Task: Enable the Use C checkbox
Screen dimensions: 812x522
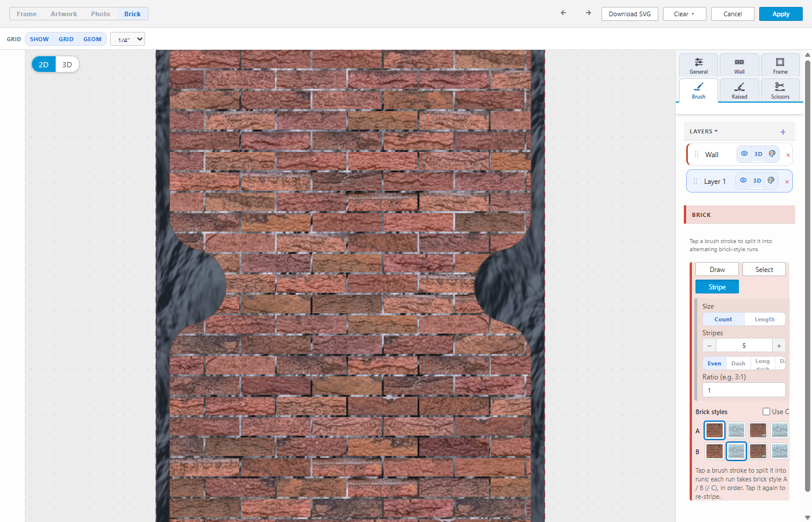Action: point(766,412)
